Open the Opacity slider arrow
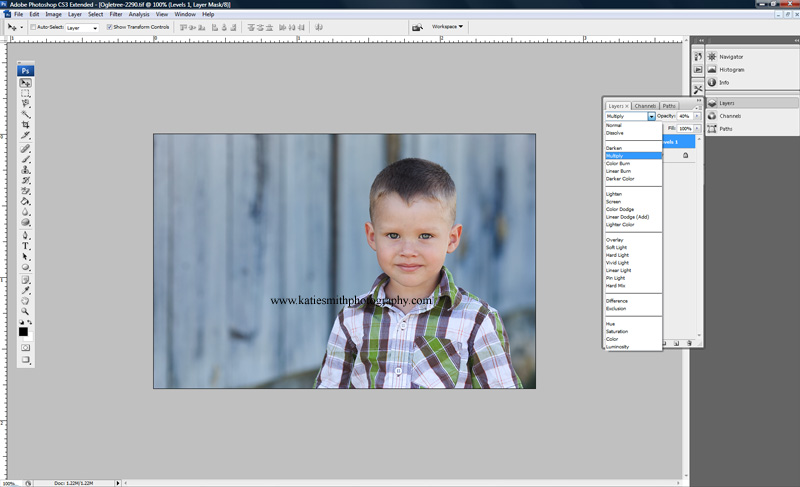 [697, 116]
